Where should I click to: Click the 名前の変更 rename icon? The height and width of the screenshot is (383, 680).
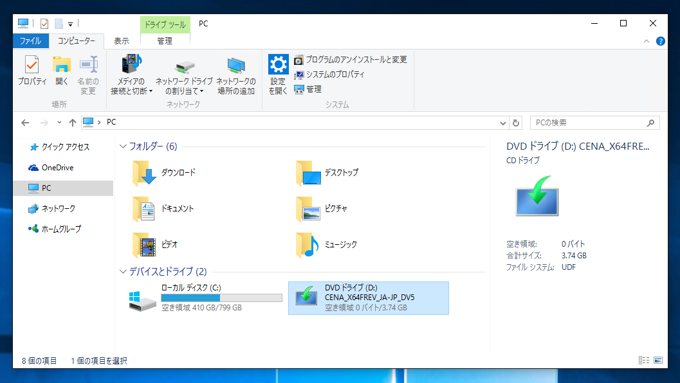tap(88, 75)
